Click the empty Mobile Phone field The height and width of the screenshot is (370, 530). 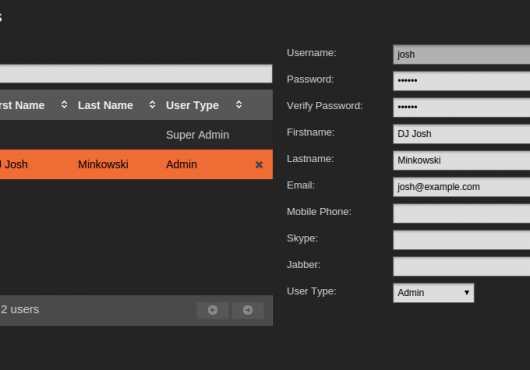tap(461, 213)
